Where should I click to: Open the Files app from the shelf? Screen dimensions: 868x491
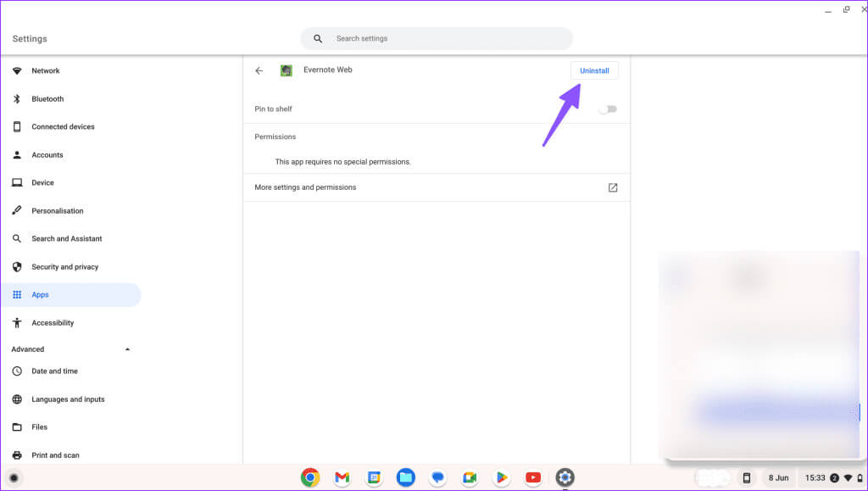(406, 477)
